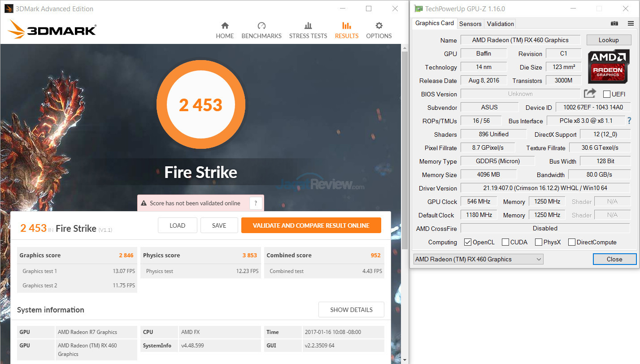Click the AMD Radeon R7 Graphics entry
This screenshot has height=364, width=640.
tap(87, 332)
